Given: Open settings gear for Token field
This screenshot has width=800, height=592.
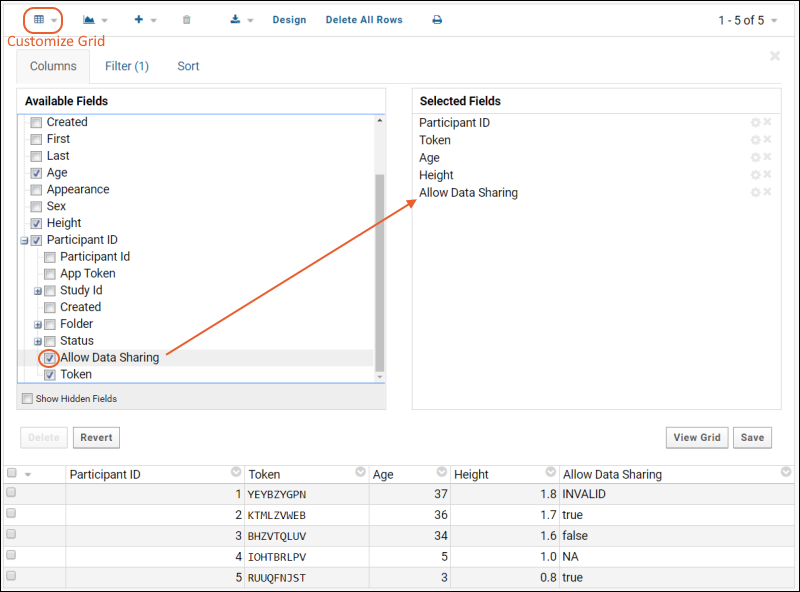Looking at the screenshot, I should pyautogui.click(x=756, y=140).
